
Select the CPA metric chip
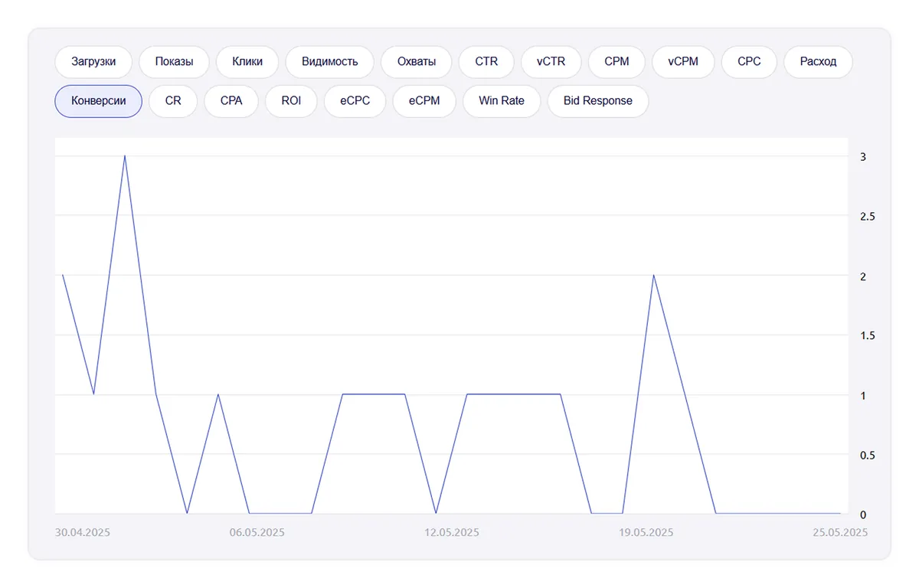[x=231, y=101]
